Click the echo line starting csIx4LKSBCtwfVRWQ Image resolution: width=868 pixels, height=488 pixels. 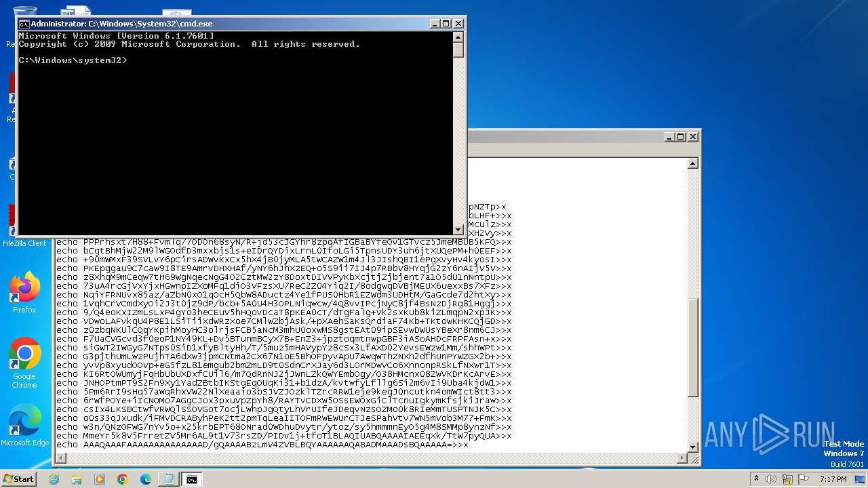(x=284, y=409)
